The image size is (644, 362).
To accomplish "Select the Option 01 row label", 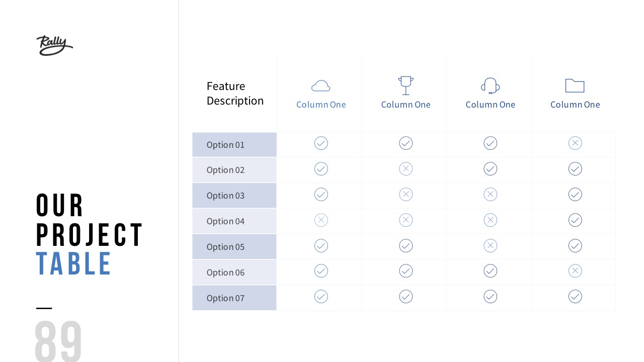I will pos(225,145).
